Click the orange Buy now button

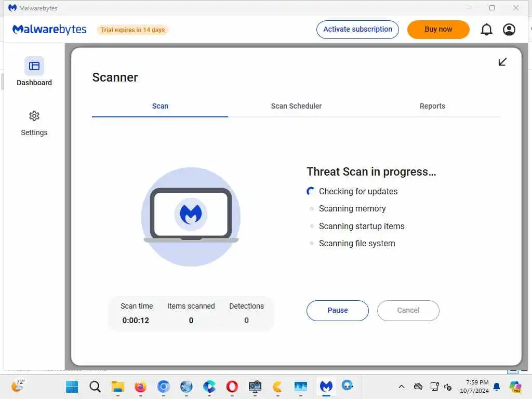tap(438, 30)
